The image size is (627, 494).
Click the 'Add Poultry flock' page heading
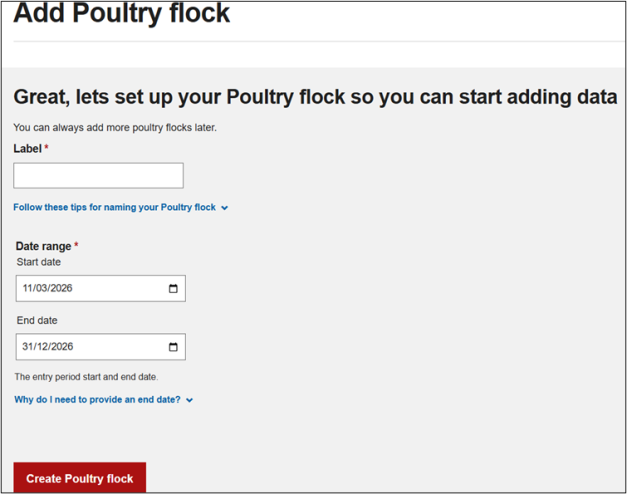tap(121, 14)
